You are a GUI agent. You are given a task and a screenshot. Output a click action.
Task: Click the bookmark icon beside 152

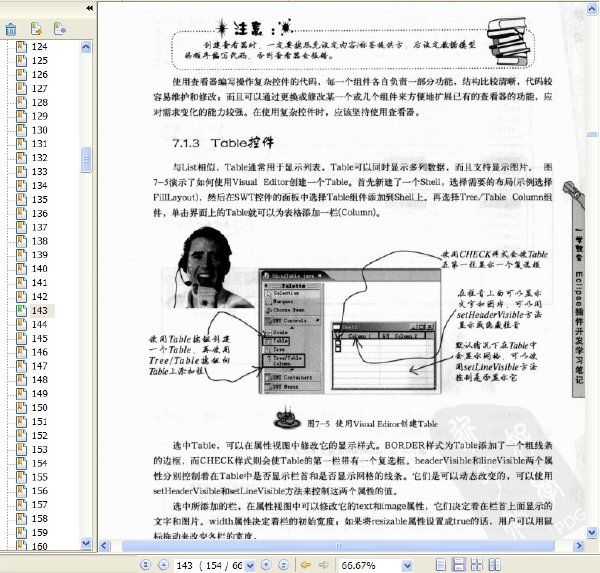pyautogui.click(x=21, y=435)
